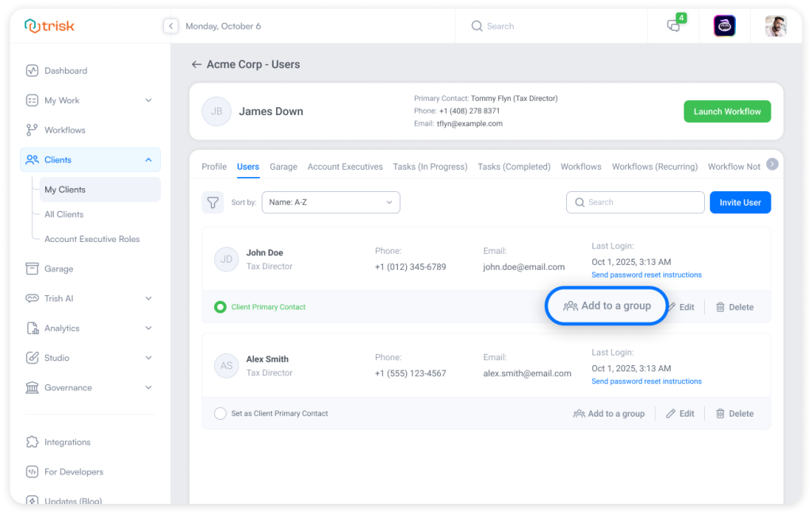Collapse the Clients section in the sidebar

[147, 159]
